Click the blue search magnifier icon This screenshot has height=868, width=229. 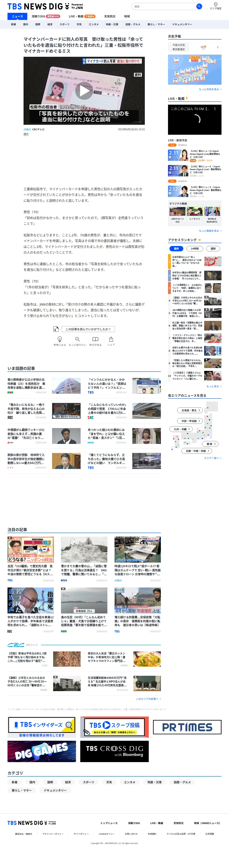199,6
